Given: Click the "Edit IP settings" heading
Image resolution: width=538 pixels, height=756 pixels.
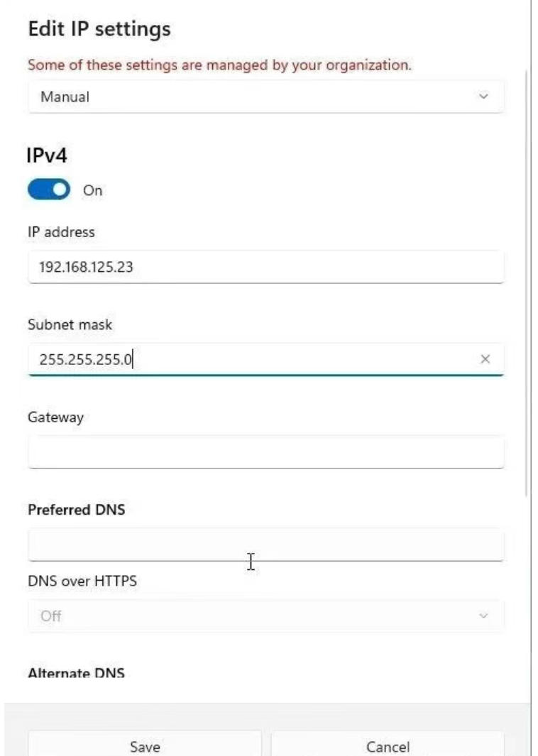Looking at the screenshot, I should pos(99,29).
